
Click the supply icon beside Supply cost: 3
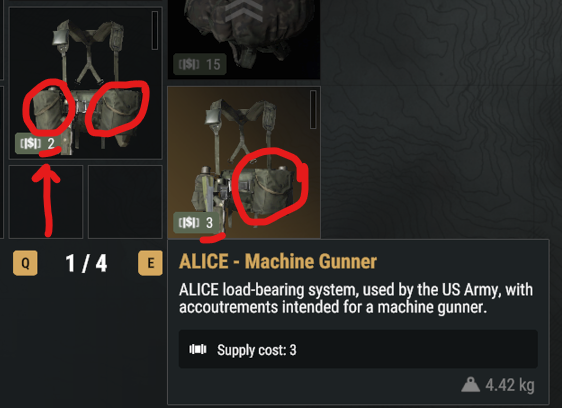pyautogui.click(x=198, y=349)
